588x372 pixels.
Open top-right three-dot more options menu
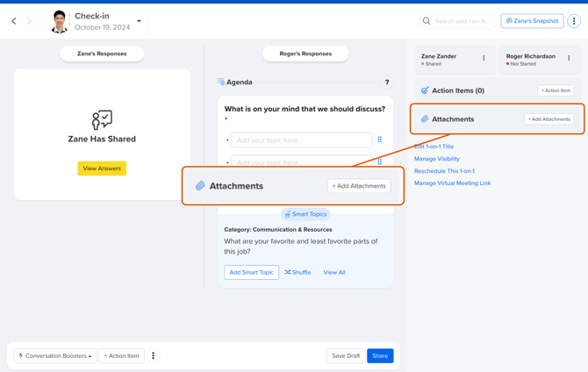(574, 21)
